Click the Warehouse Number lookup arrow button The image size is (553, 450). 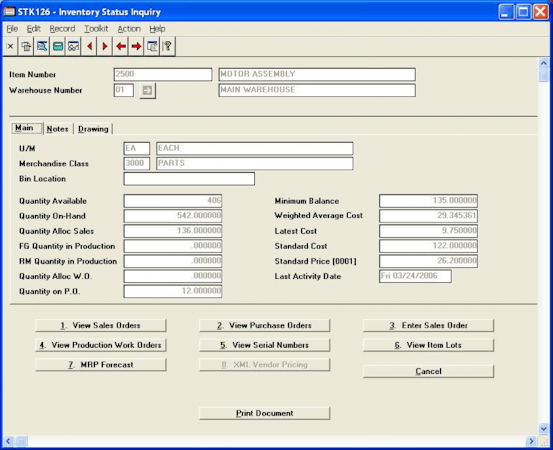pos(147,91)
